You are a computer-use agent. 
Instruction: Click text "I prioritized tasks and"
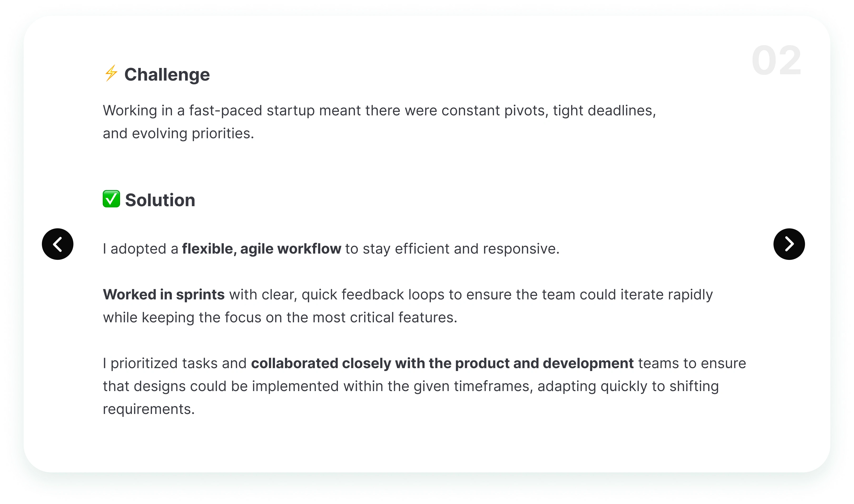tap(175, 363)
